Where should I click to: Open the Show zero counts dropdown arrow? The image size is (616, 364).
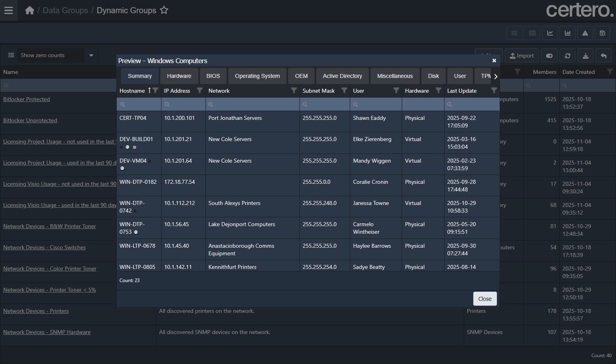pos(91,55)
